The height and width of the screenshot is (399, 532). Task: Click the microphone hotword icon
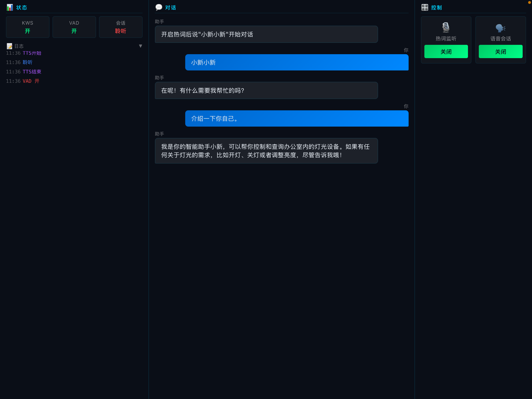click(446, 27)
